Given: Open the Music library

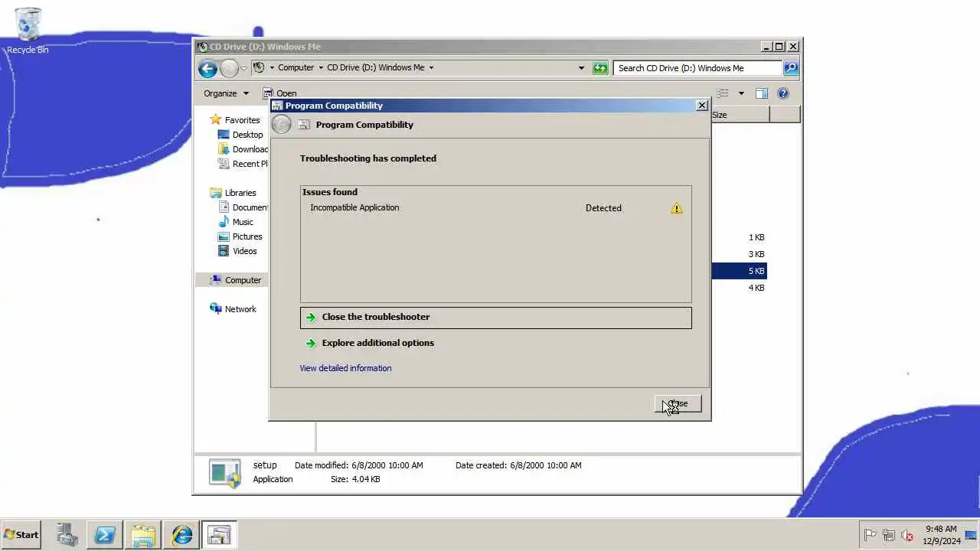Looking at the screenshot, I should tap(235, 222).
